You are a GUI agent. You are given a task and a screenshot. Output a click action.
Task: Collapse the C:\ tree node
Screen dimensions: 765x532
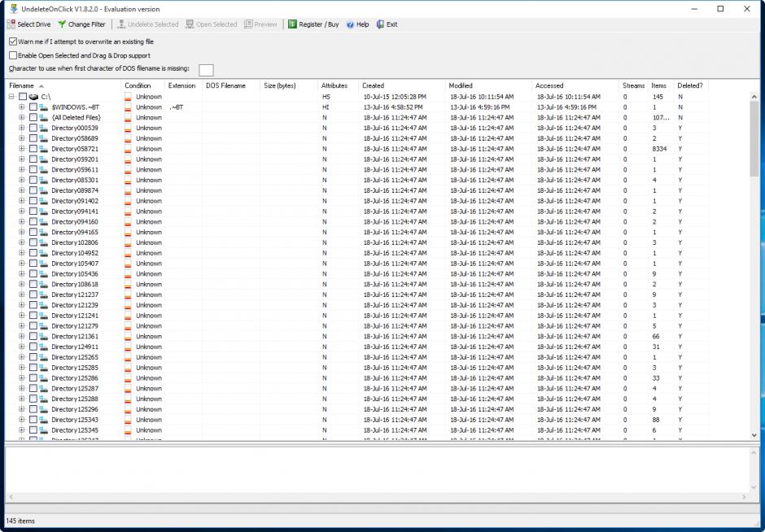(x=11, y=97)
